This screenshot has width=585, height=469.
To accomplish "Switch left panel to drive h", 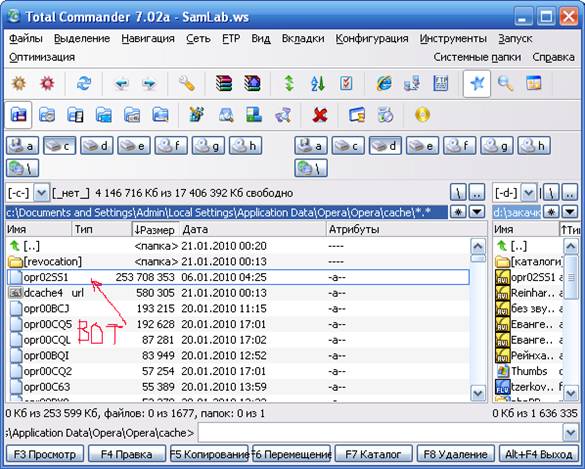I will pyautogui.click(x=245, y=146).
